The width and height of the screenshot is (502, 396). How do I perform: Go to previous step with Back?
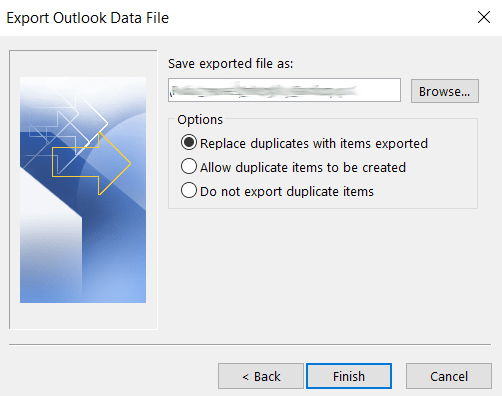[261, 376]
